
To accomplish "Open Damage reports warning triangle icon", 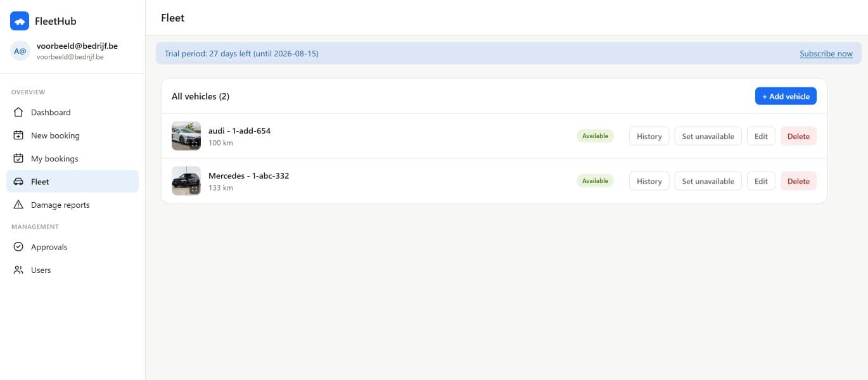I will click(x=18, y=205).
